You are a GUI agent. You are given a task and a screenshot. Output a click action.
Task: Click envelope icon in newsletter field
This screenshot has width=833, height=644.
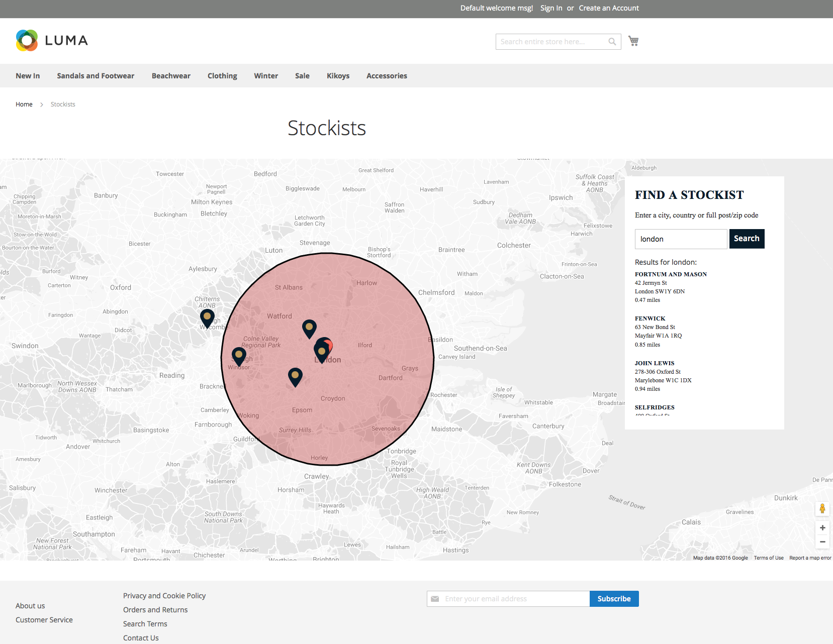click(x=435, y=599)
